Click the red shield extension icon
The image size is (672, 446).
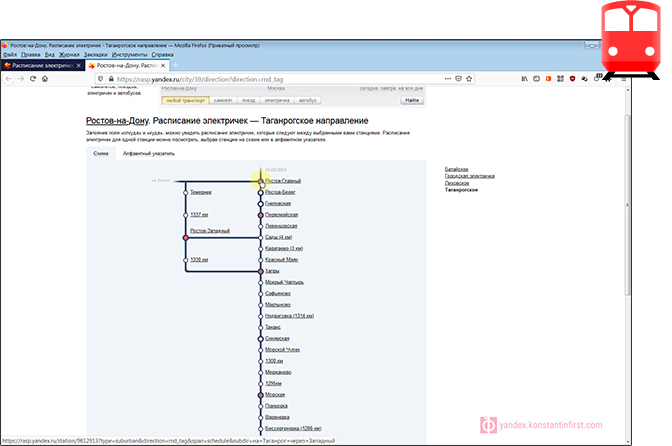coord(572,79)
